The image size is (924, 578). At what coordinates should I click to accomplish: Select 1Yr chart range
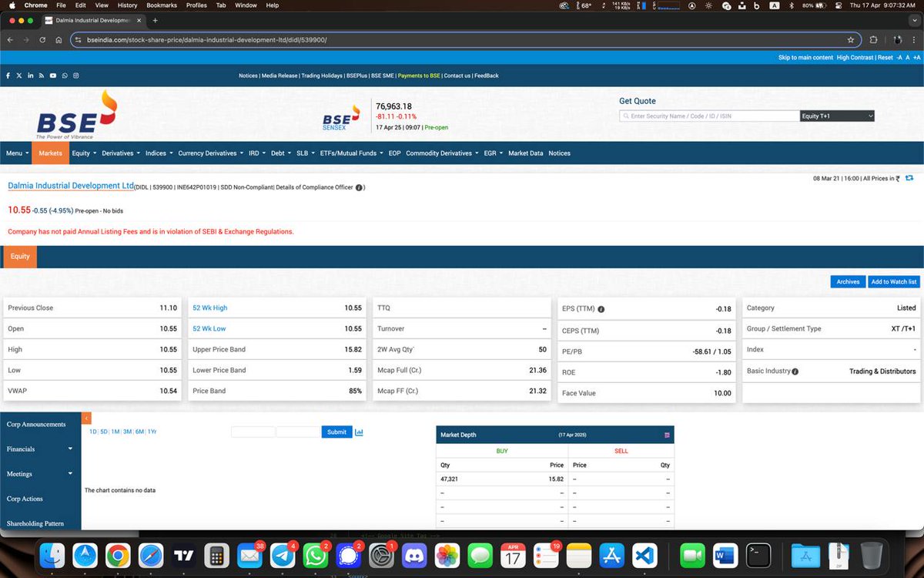click(x=152, y=432)
